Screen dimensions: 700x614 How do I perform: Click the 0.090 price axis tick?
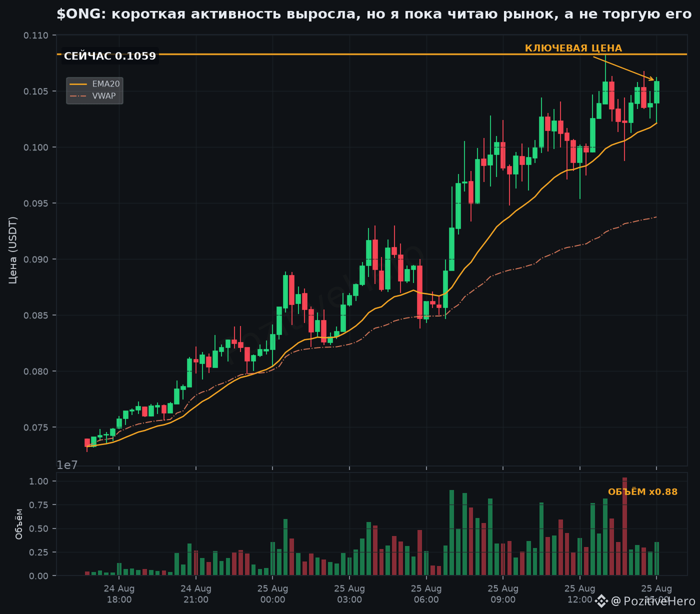click(x=35, y=259)
